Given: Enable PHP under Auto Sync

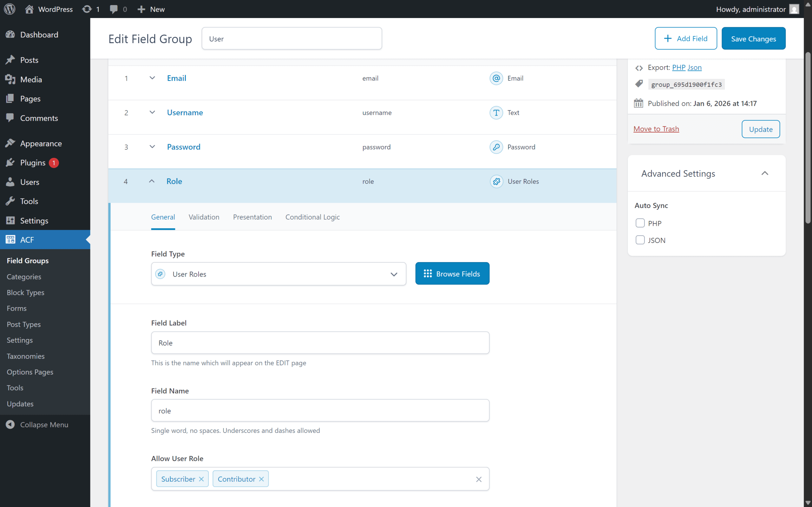Looking at the screenshot, I should (x=640, y=223).
